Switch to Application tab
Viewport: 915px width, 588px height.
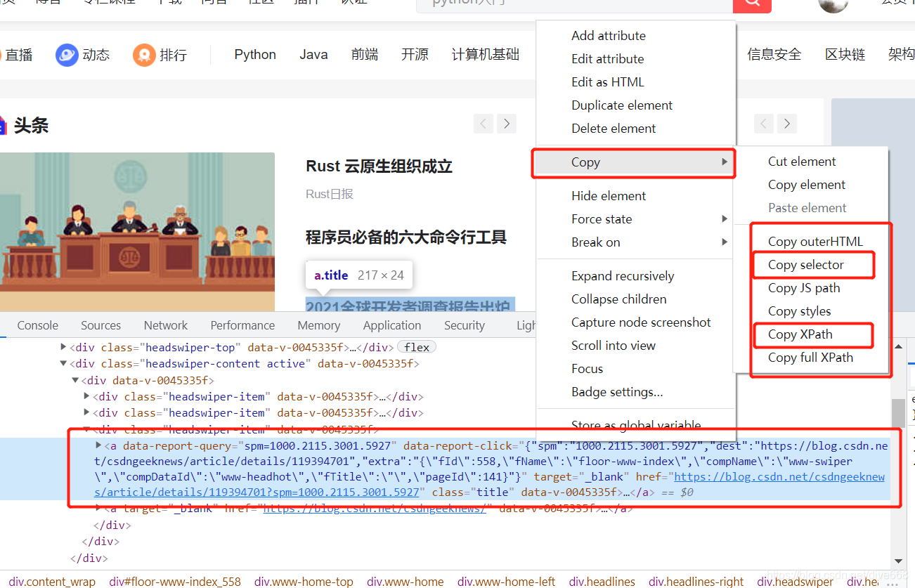[392, 325]
